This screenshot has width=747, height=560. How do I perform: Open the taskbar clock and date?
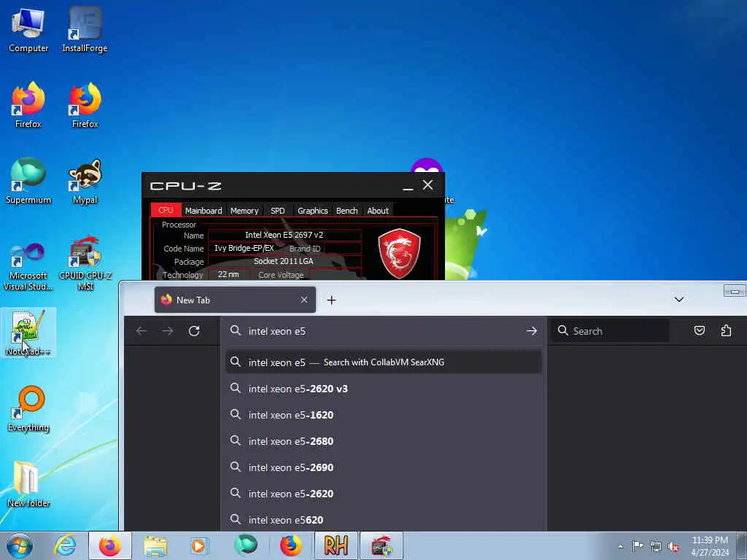point(710,546)
